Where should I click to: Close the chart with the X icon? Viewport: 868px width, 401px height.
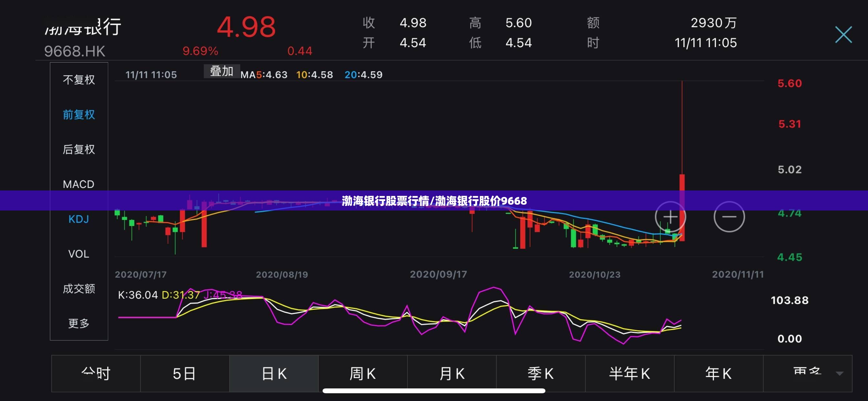coord(843,34)
